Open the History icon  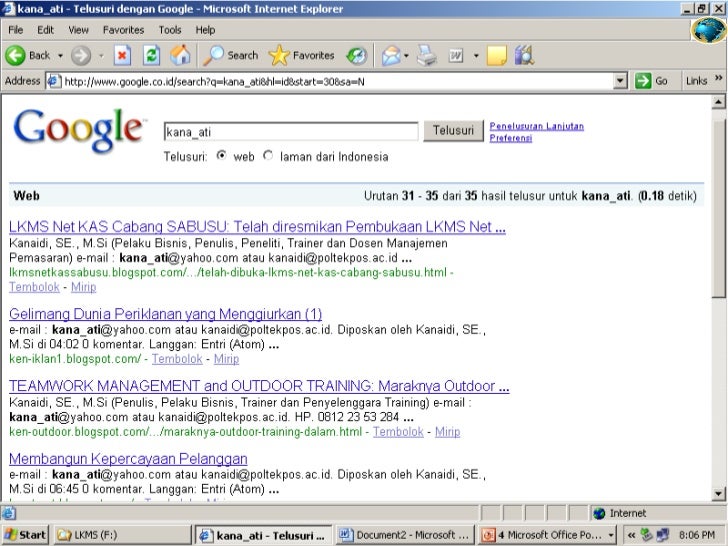coord(357,56)
